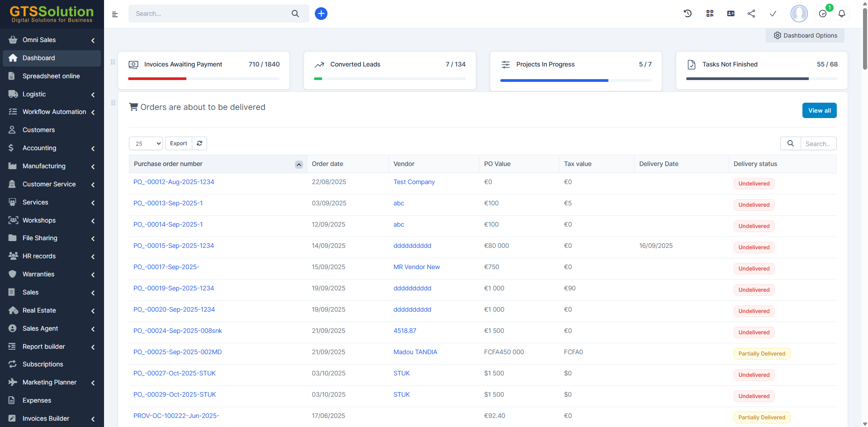The image size is (868, 427).
Task: Open the share icon in header
Action: (751, 14)
